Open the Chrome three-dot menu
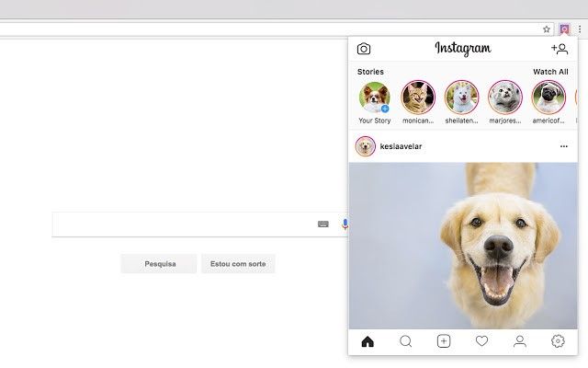 coord(580,29)
